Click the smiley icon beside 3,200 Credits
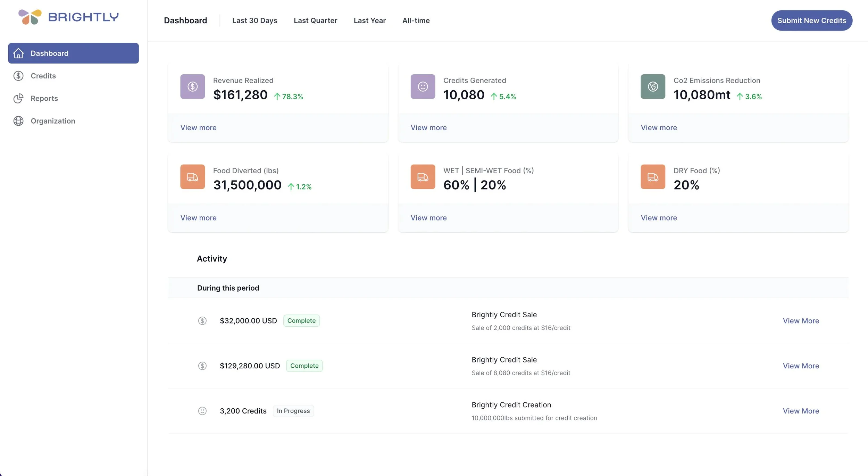Screen dimensions: 868x476 click(202, 411)
